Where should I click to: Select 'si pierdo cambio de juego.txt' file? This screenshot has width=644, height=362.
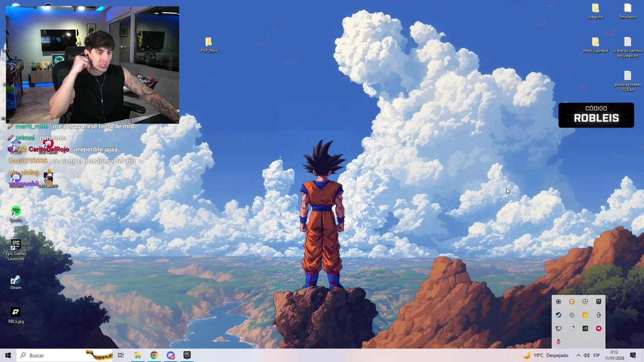coord(627,47)
